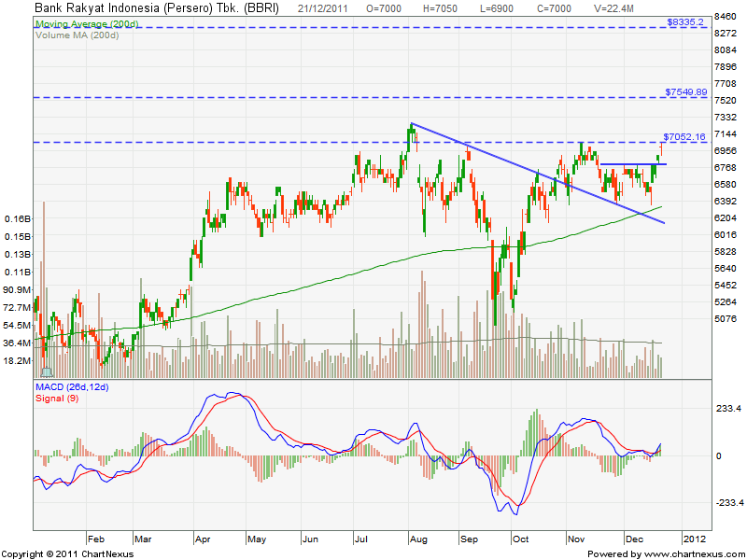The image size is (747, 560).
Task: Click the 7052.16 resistance level label
Action: pos(684,136)
